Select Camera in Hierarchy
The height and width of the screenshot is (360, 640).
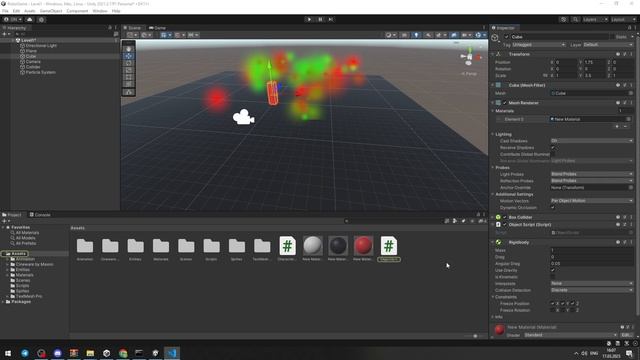coord(33,62)
